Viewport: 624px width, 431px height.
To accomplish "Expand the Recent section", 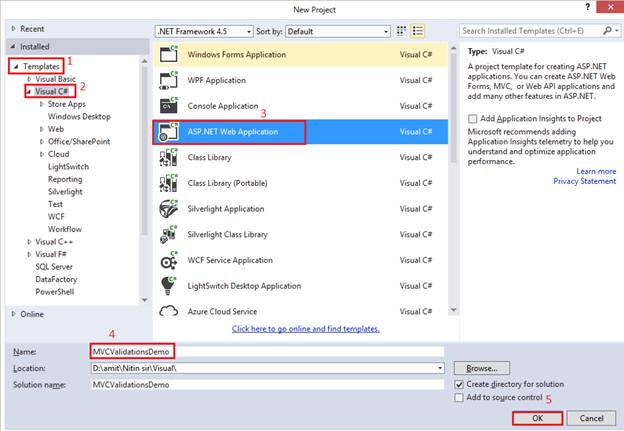I will click(x=14, y=29).
